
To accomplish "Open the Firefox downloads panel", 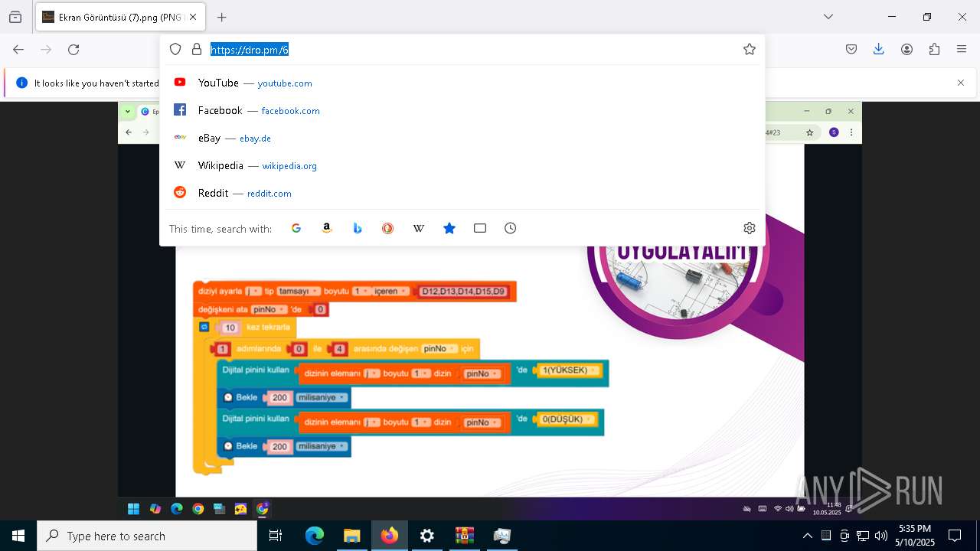I will click(879, 49).
